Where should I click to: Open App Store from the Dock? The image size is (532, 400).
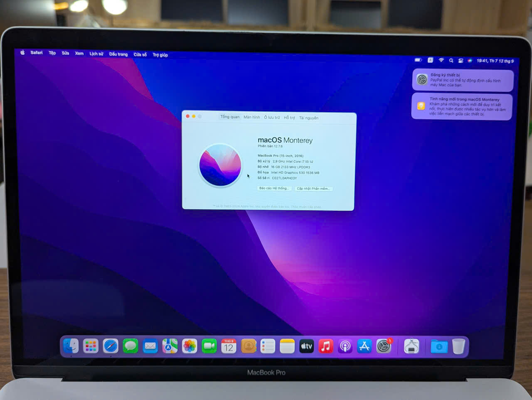pos(365,346)
